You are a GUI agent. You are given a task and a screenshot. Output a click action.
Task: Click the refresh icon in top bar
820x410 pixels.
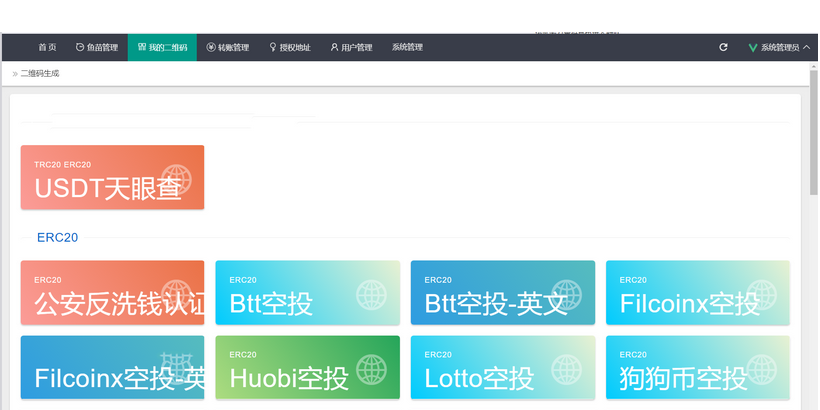click(x=723, y=48)
